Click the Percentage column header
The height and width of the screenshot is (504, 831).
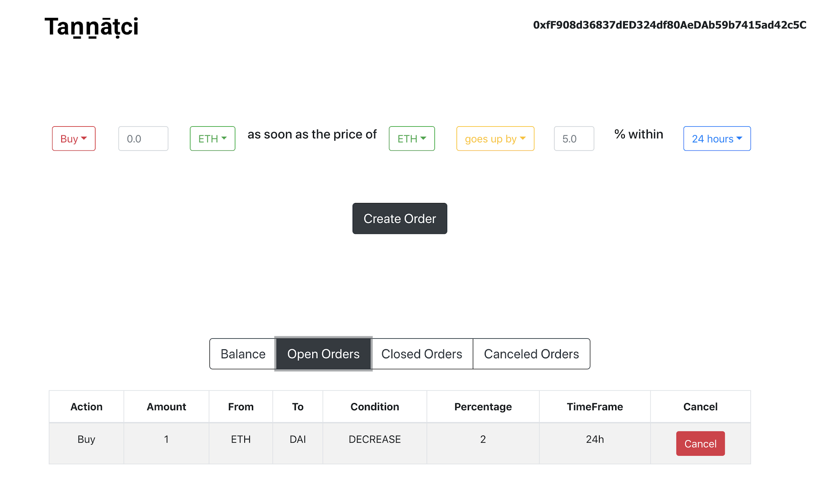[x=483, y=407]
